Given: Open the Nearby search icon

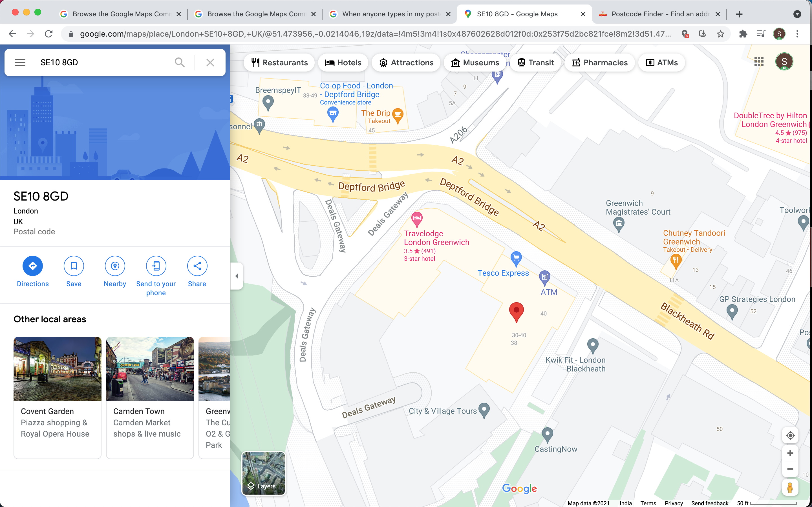Looking at the screenshot, I should pyautogui.click(x=115, y=266).
